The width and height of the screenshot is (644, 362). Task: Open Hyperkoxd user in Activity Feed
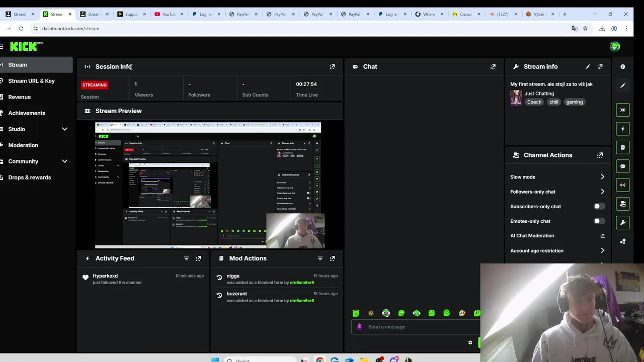tap(105, 276)
